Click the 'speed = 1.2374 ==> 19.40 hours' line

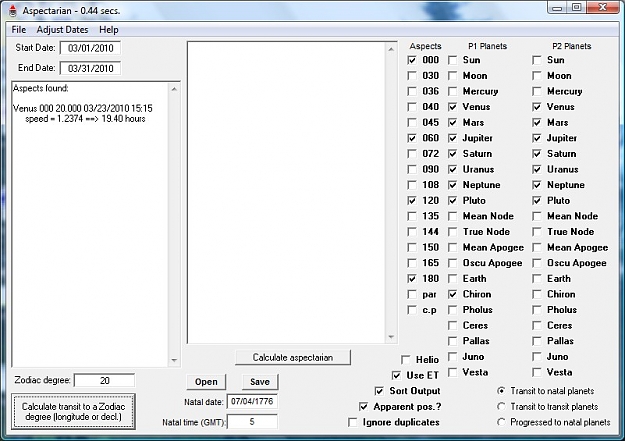coord(85,119)
